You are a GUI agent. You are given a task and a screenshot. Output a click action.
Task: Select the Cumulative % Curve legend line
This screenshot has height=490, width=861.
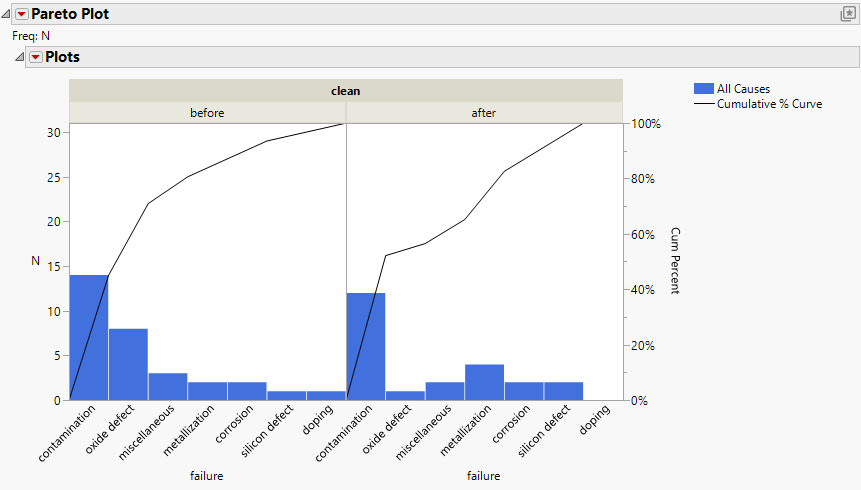702,104
